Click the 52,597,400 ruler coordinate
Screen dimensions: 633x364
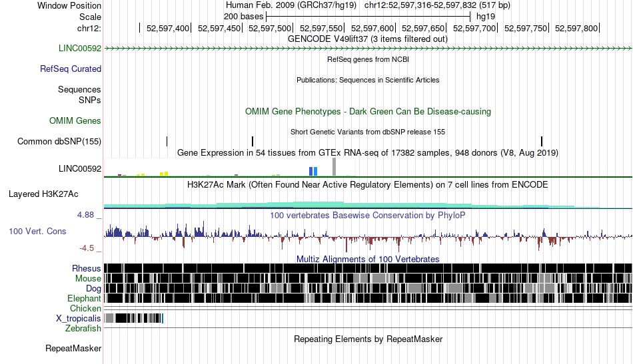pyautogui.click(x=167, y=28)
